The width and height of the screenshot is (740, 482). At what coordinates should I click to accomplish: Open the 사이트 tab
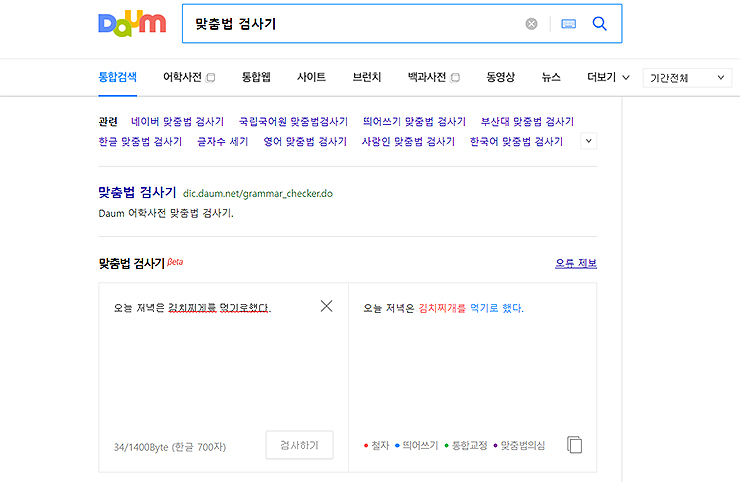[311, 77]
